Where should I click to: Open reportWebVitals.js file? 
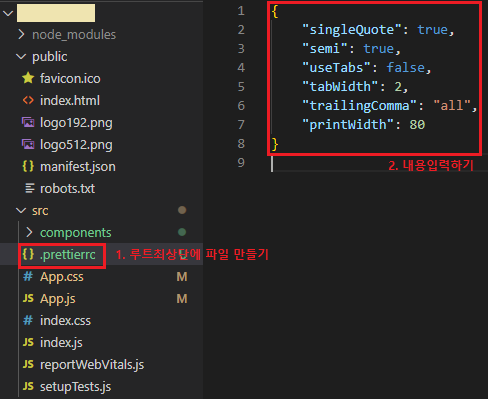point(92,365)
